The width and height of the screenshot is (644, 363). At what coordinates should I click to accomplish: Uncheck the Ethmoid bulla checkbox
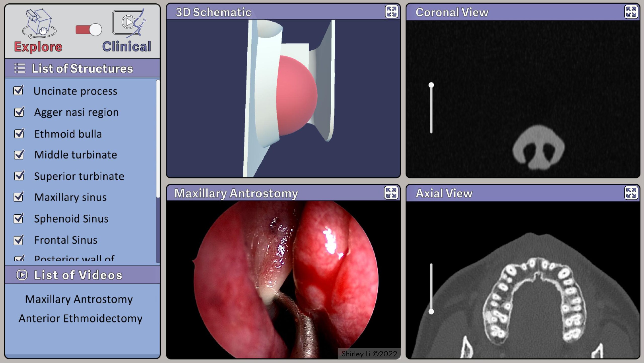19,134
